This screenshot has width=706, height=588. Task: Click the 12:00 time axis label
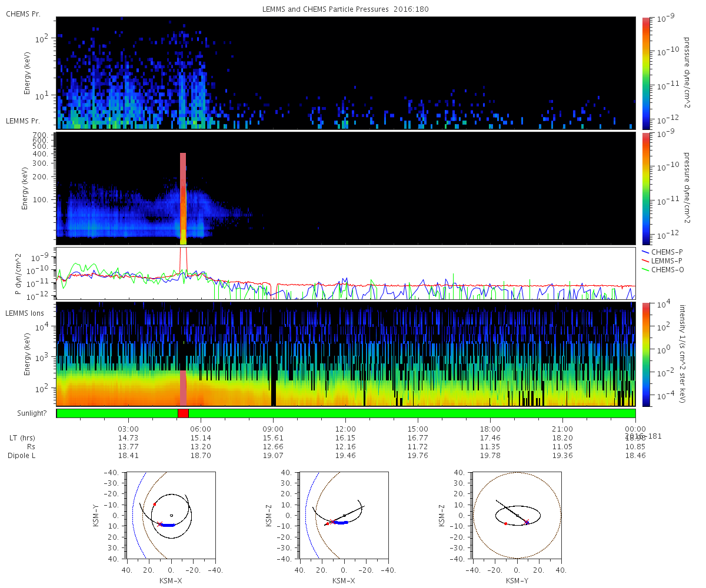pyautogui.click(x=345, y=429)
